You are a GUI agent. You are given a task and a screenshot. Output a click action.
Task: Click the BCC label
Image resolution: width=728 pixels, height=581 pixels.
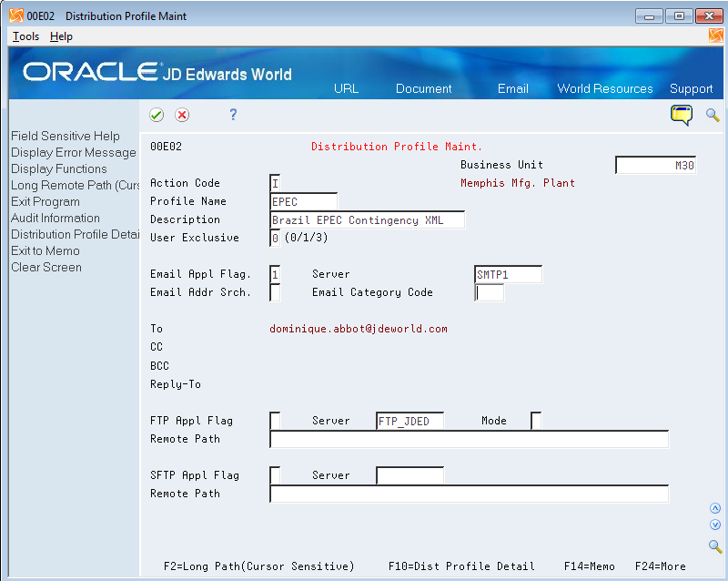pos(159,366)
